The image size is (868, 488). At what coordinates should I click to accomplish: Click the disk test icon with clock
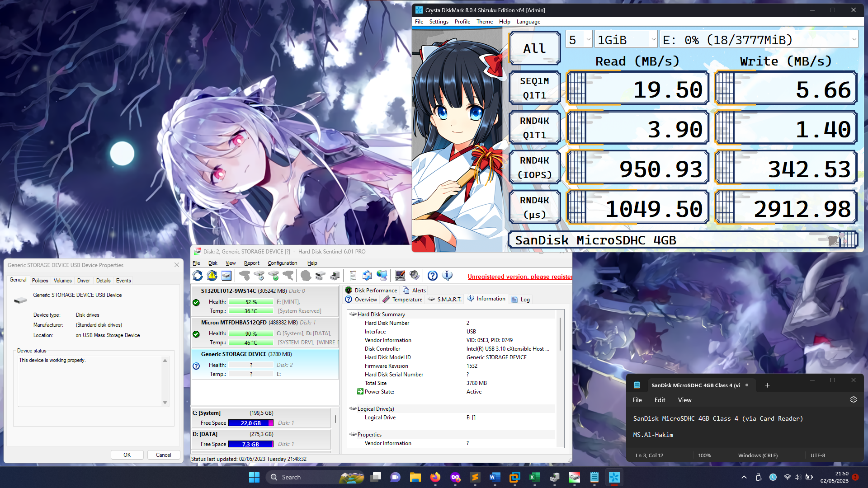click(259, 276)
